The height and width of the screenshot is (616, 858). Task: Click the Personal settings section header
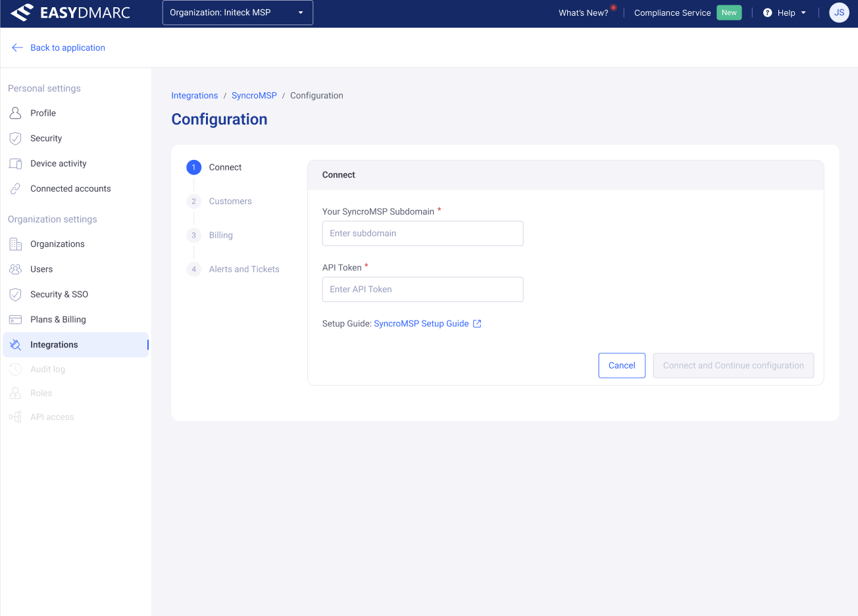[44, 88]
